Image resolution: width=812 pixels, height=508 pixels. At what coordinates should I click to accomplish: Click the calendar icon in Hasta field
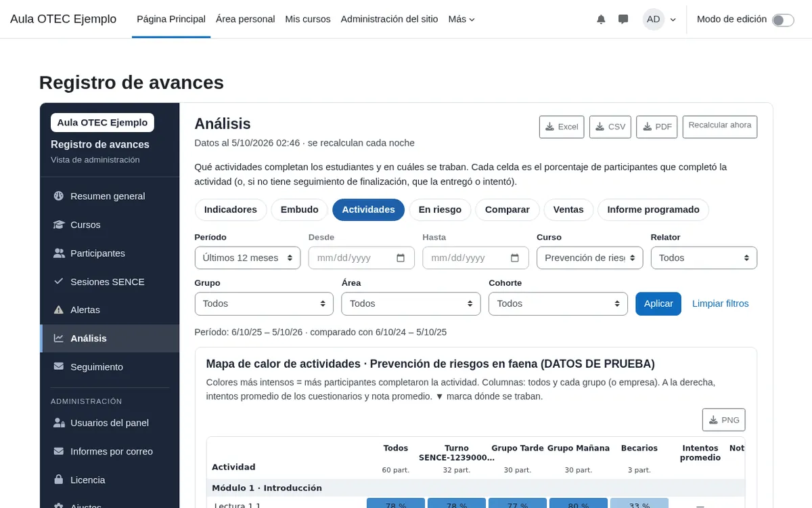pyautogui.click(x=515, y=258)
